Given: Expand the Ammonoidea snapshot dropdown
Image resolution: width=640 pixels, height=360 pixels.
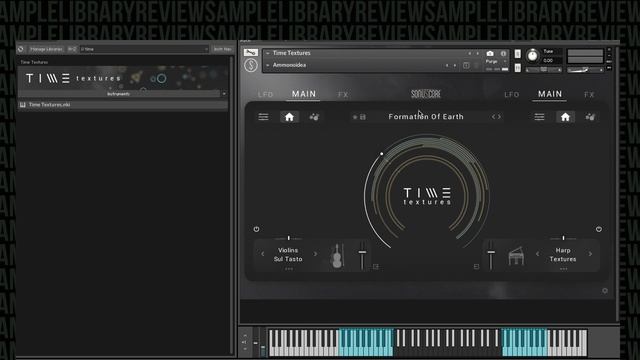Looking at the screenshot, I should click(x=268, y=65).
